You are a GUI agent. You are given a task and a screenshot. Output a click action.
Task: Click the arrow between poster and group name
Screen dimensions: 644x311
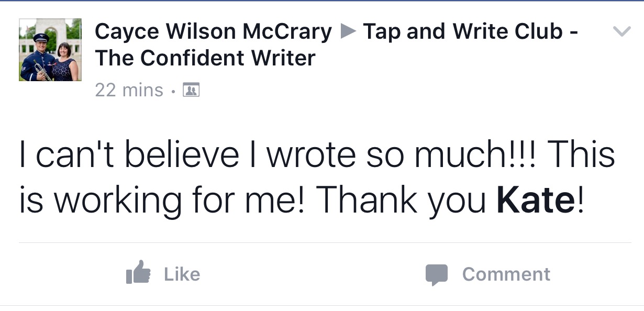pyautogui.click(x=347, y=32)
